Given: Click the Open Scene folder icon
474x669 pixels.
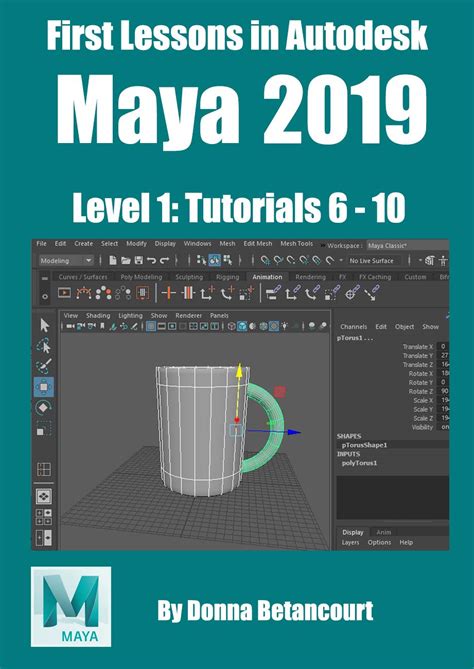Looking at the screenshot, I should coord(125,260).
